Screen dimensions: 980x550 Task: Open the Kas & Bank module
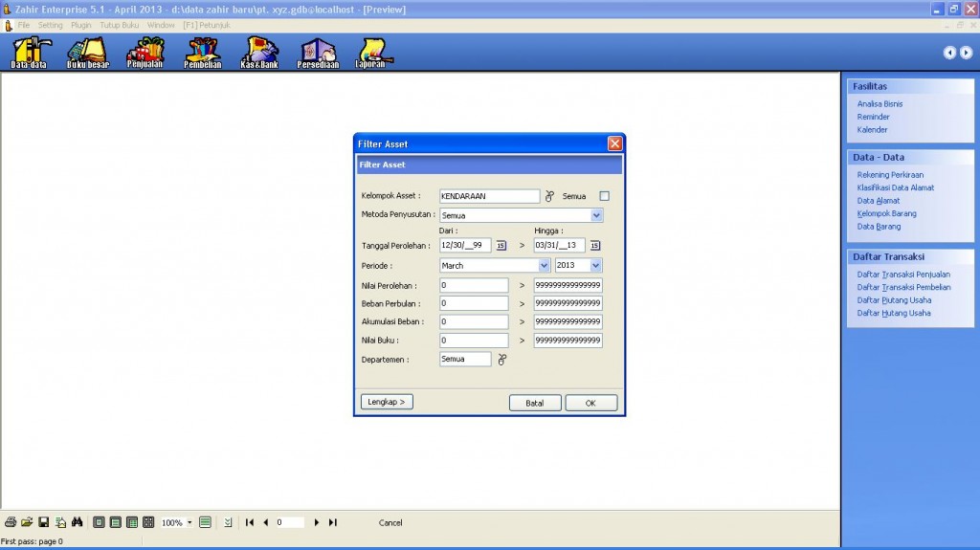(258, 52)
